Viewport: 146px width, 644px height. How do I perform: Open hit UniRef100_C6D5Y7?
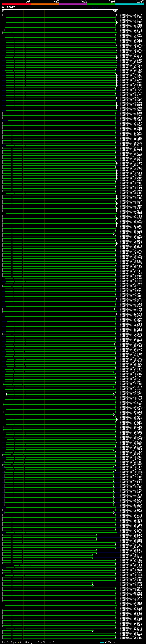(131, 15)
